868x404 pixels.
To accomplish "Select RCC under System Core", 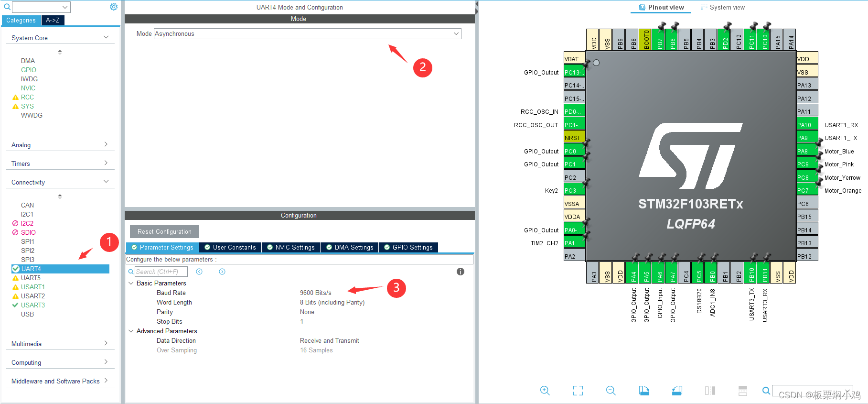I will tap(27, 97).
